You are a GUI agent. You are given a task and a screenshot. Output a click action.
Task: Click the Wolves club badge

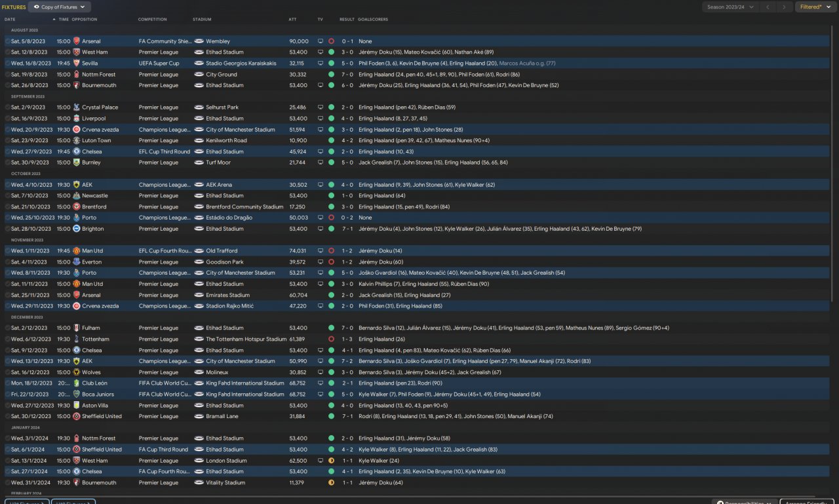[x=76, y=372]
